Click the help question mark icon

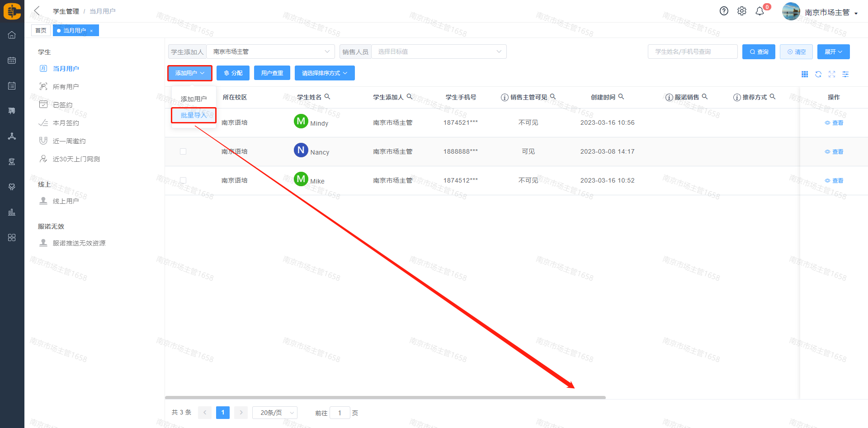724,11
